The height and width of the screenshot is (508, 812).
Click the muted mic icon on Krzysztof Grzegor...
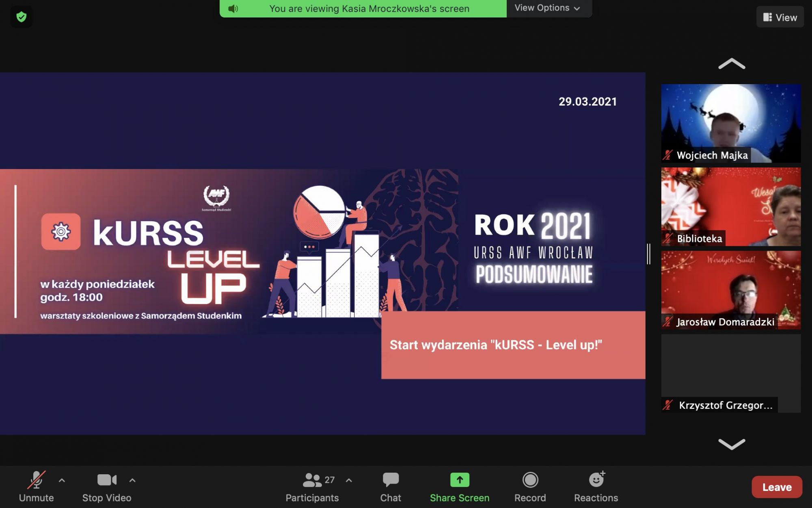point(668,405)
